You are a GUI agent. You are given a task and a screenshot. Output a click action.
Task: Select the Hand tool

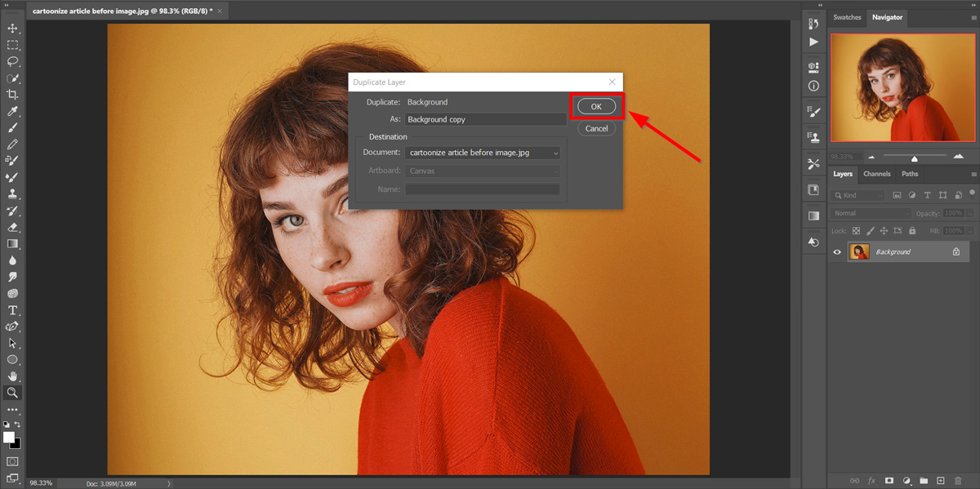pyautogui.click(x=13, y=376)
